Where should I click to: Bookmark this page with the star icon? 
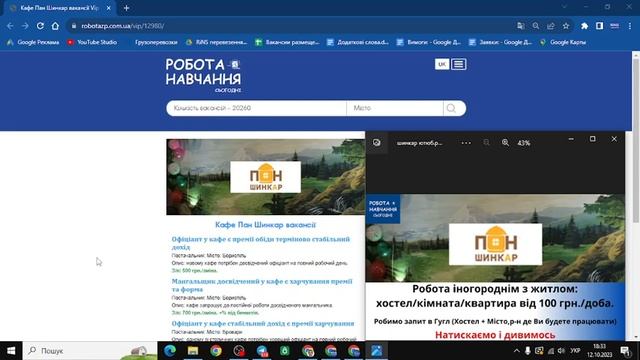click(x=566, y=26)
